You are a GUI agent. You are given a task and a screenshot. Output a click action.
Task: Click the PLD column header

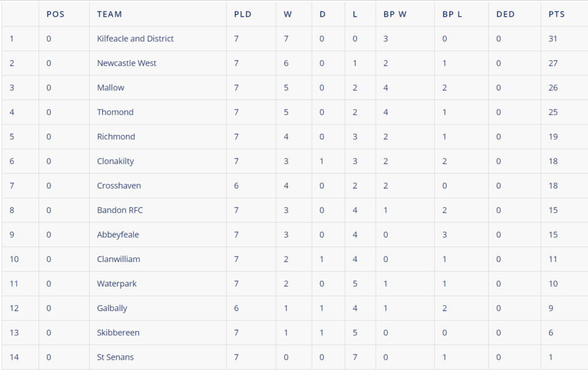242,14
